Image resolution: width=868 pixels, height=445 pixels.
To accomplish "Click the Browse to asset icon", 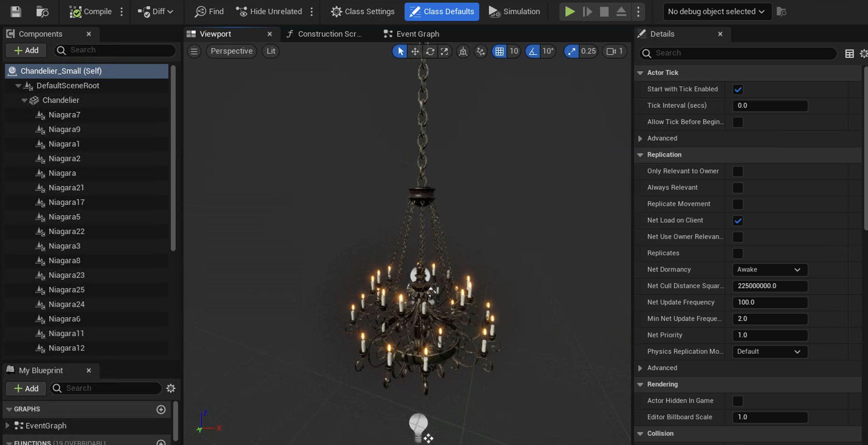I will tap(42, 11).
